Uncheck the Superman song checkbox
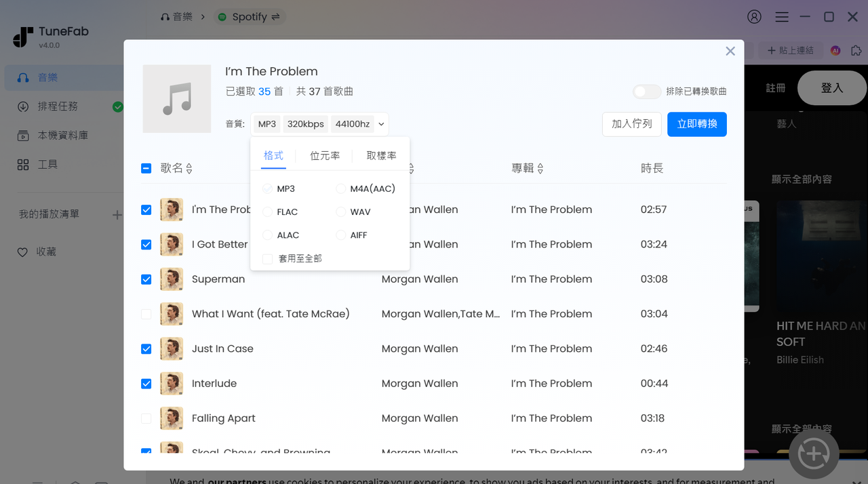Viewport: 868px width, 484px height. 146,279
